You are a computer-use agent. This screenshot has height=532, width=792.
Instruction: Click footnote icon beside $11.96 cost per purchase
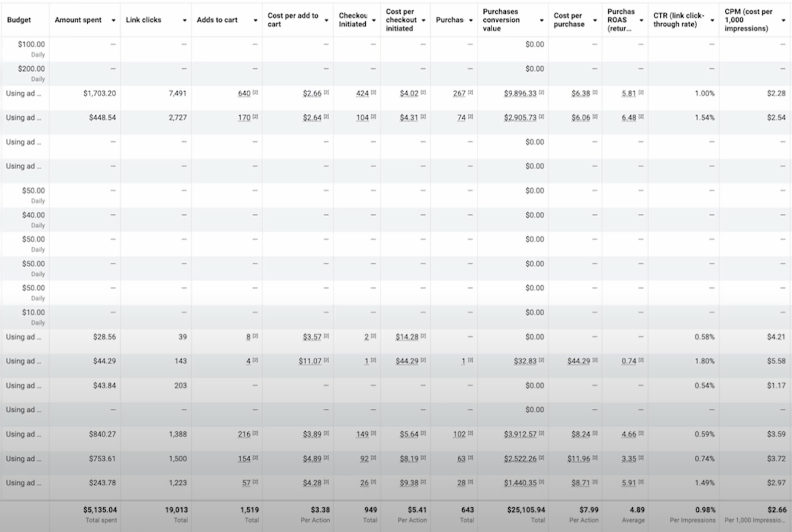tap(594, 458)
